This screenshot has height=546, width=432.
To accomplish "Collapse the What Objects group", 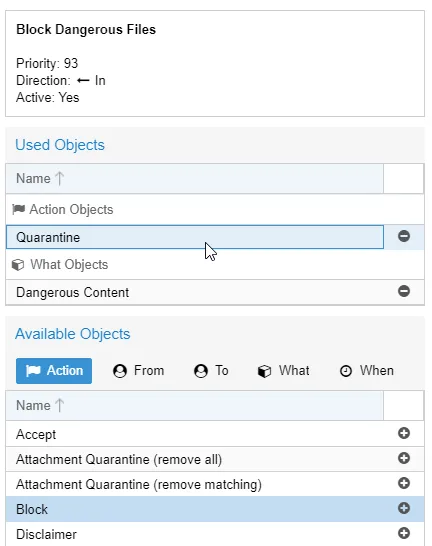I will click(60, 265).
